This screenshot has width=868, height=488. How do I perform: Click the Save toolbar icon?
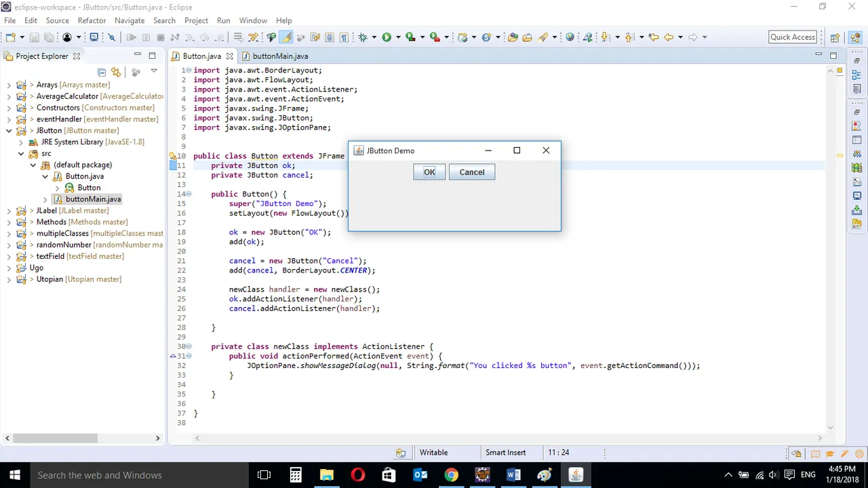pyautogui.click(x=34, y=37)
